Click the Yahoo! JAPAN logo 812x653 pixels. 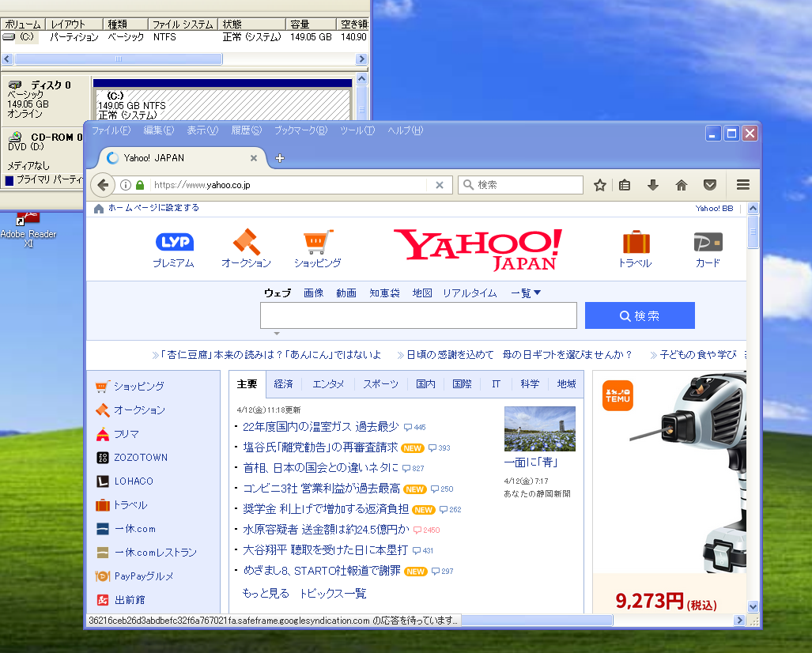478,250
